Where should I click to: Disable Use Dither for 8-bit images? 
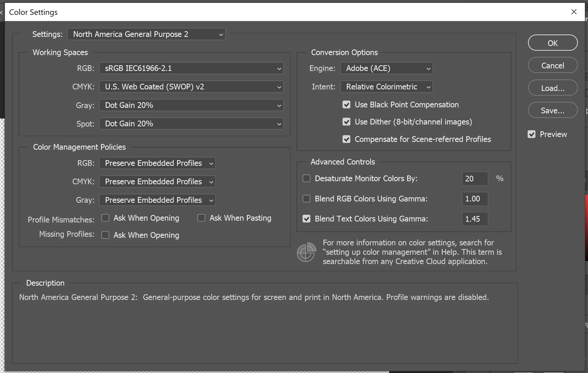(x=346, y=122)
